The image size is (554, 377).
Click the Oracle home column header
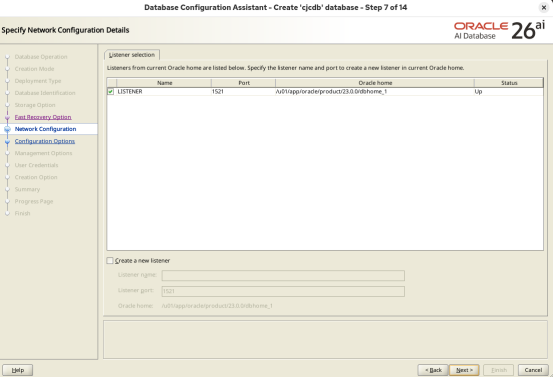[375, 83]
